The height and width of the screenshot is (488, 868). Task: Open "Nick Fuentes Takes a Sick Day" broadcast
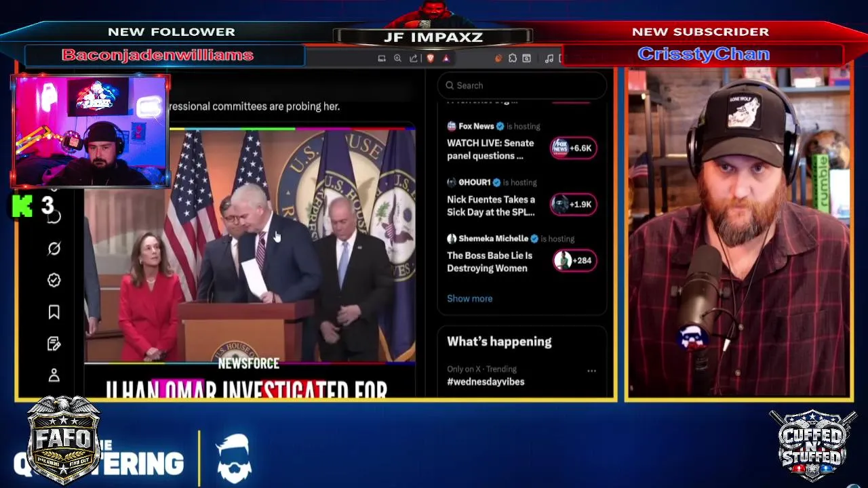click(x=491, y=205)
